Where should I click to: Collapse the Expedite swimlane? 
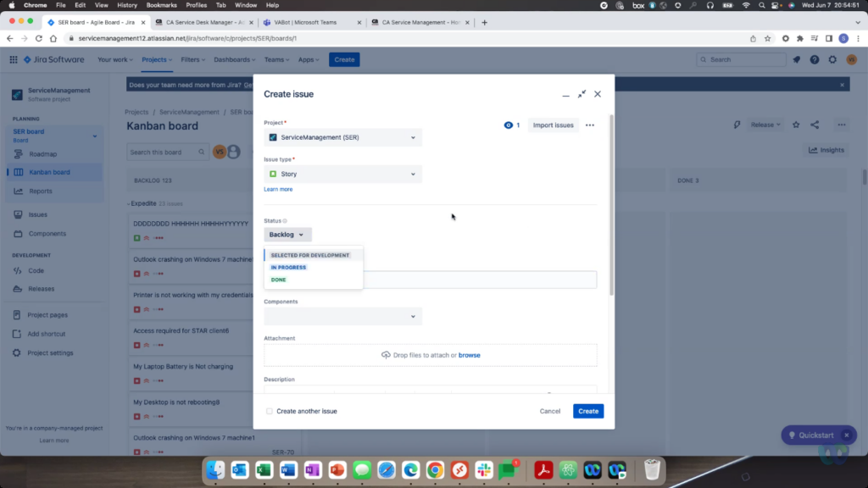129,203
